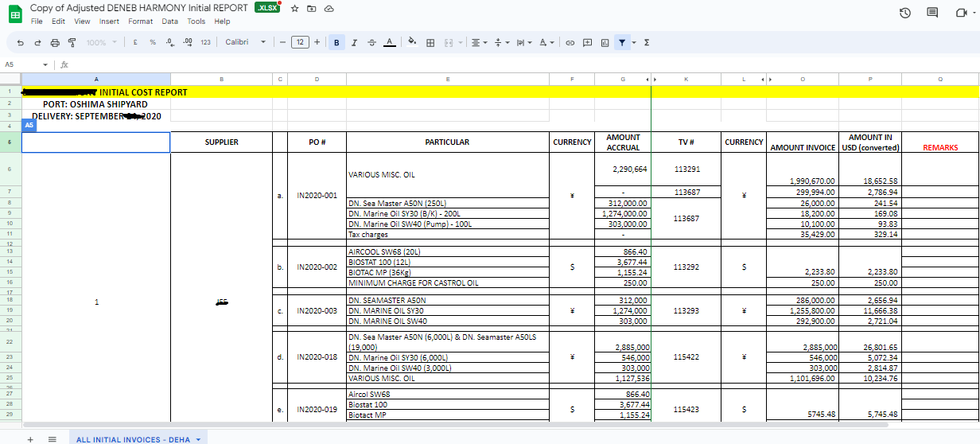
Task: Toggle strikethrough formatting
Action: [x=371, y=42]
